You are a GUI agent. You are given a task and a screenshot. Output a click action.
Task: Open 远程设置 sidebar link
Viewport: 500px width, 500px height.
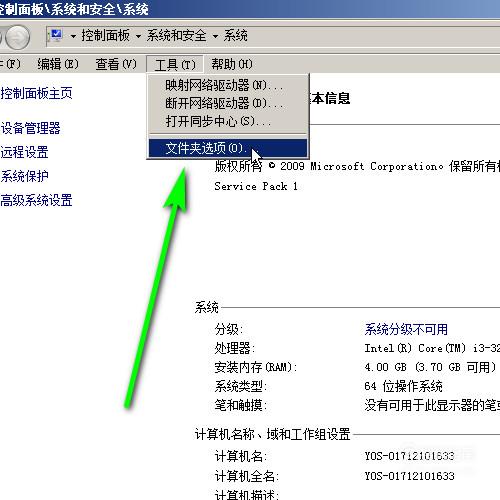click(x=24, y=152)
